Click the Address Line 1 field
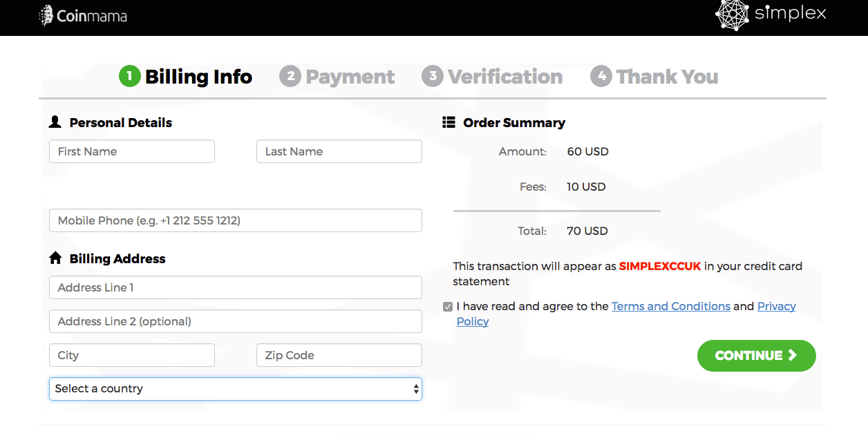 (x=235, y=287)
